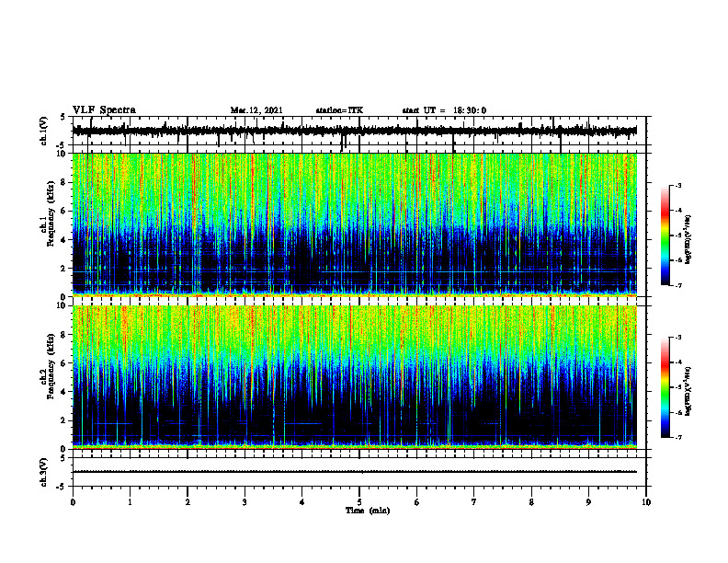Click the 'Time (min)' x-axis label
Image resolution: width=728 pixels, height=563 pixels.
(x=368, y=511)
